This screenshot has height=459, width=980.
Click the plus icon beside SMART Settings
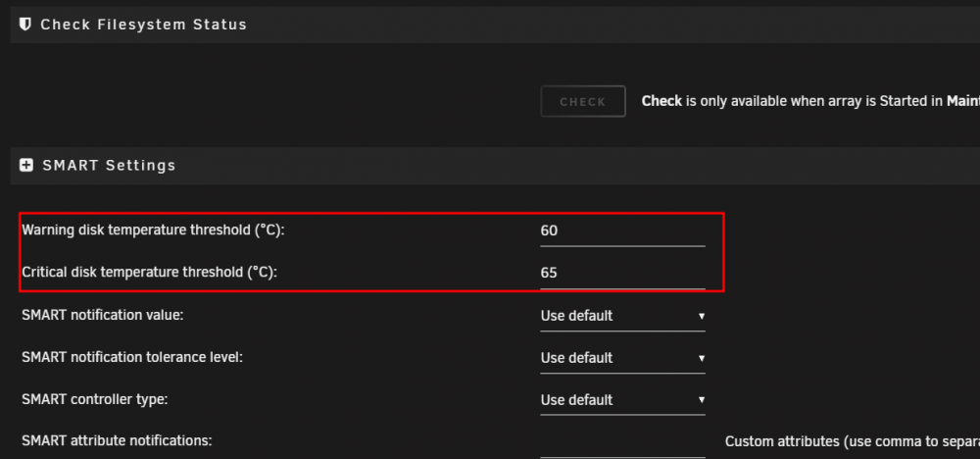tap(26, 165)
